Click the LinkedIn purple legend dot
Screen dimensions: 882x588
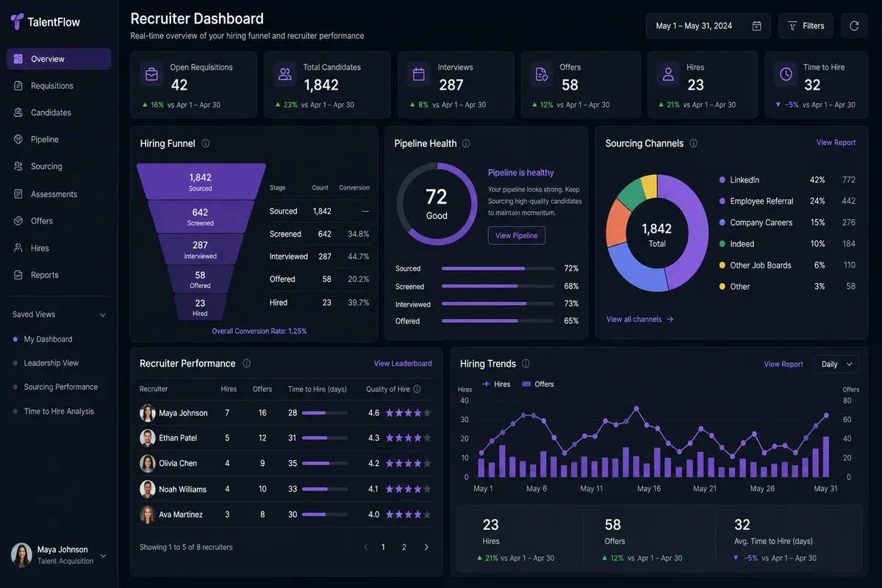[x=723, y=180]
